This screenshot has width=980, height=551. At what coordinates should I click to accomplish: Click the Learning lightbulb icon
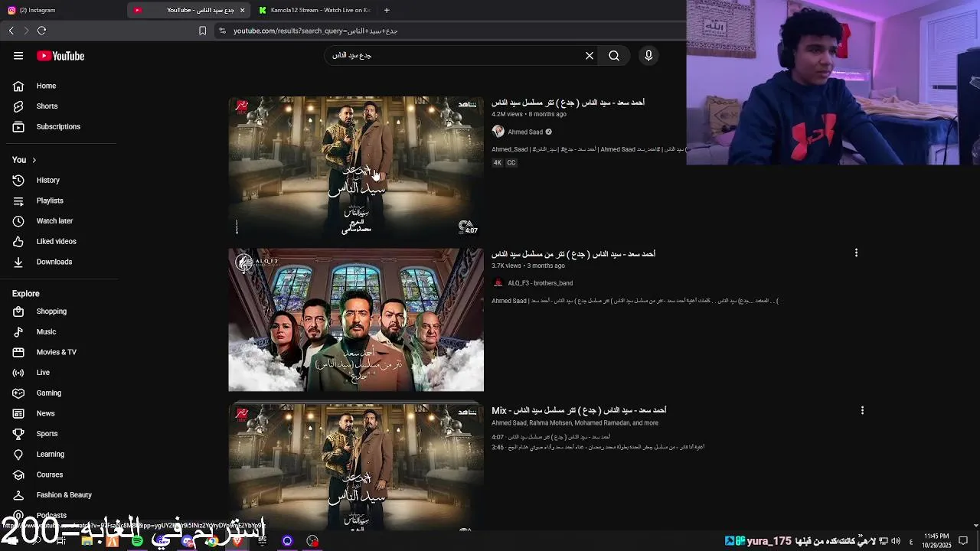(x=18, y=455)
